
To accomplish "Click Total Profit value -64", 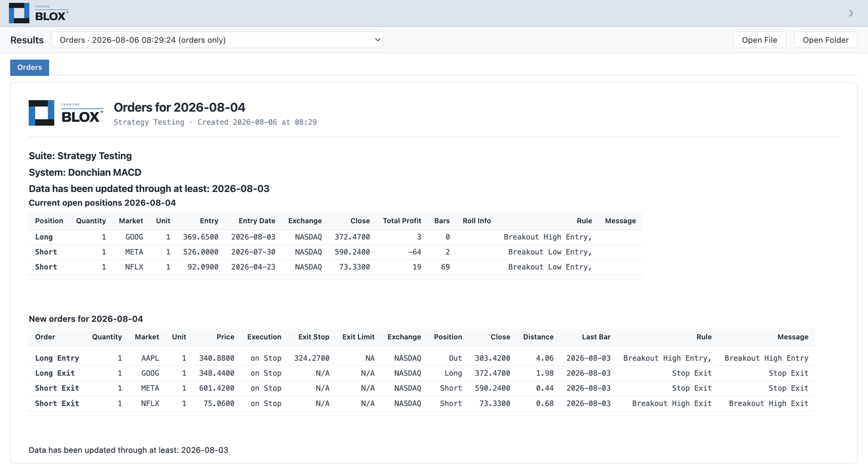I will point(414,252).
